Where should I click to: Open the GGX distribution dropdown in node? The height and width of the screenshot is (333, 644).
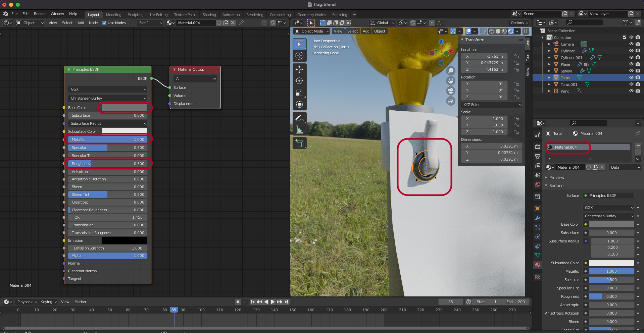coord(108,89)
